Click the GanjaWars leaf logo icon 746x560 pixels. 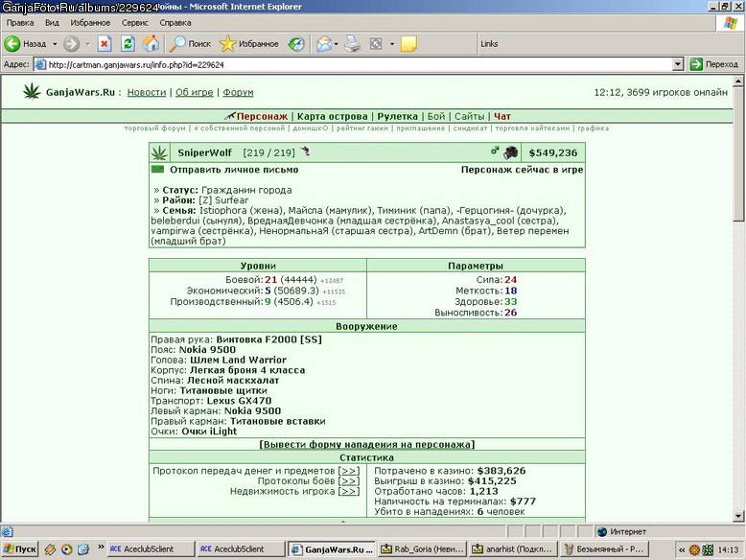[32, 91]
